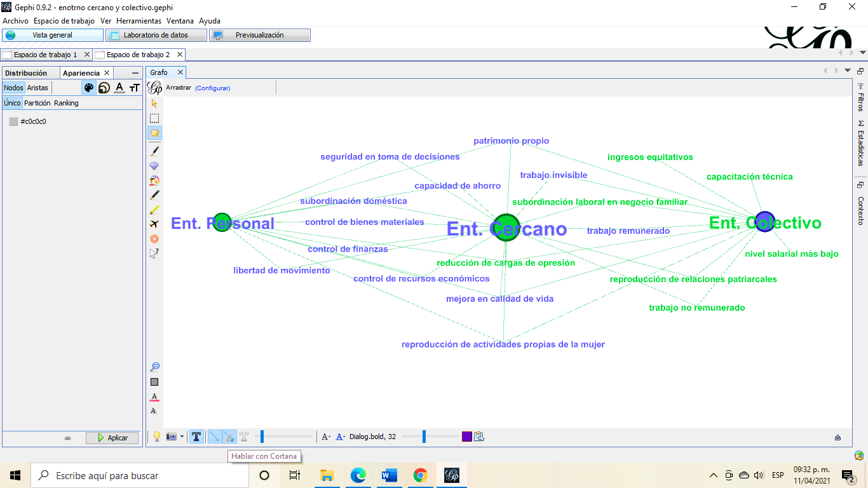The width and height of the screenshot is (868, 488).
Task: Click the purple label color swatch
Action: coord(467,437)
